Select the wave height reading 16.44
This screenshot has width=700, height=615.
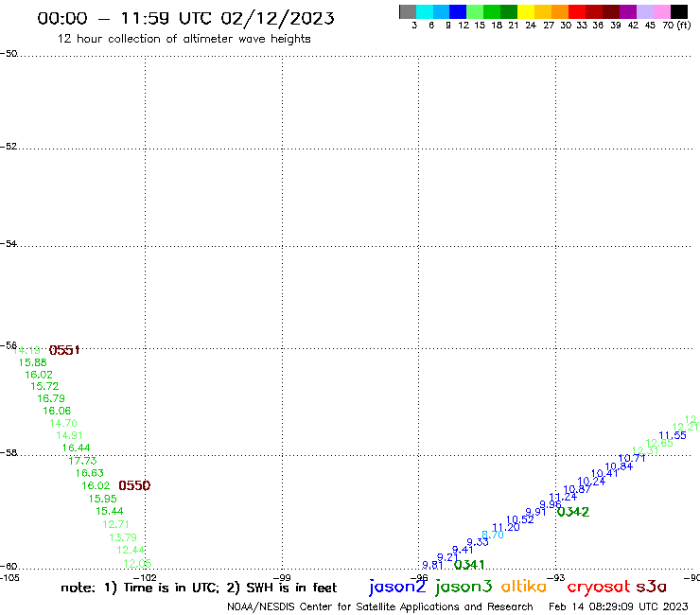76,448
